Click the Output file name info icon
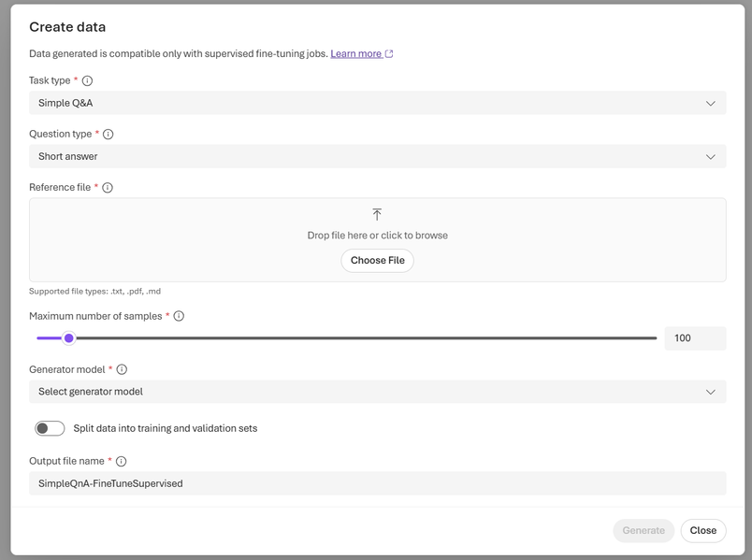Image resolution: width=752 pixels, height=560 pixels. pyautogui.click(x=122, y=461)
